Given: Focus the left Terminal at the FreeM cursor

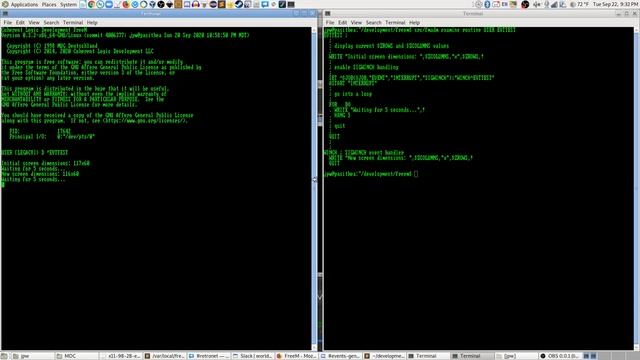Looking at the screenshot, I should 3,184.
